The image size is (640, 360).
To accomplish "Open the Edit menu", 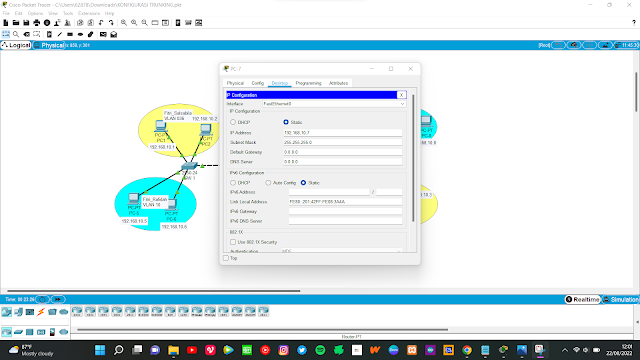I will (x=19, y=13).
